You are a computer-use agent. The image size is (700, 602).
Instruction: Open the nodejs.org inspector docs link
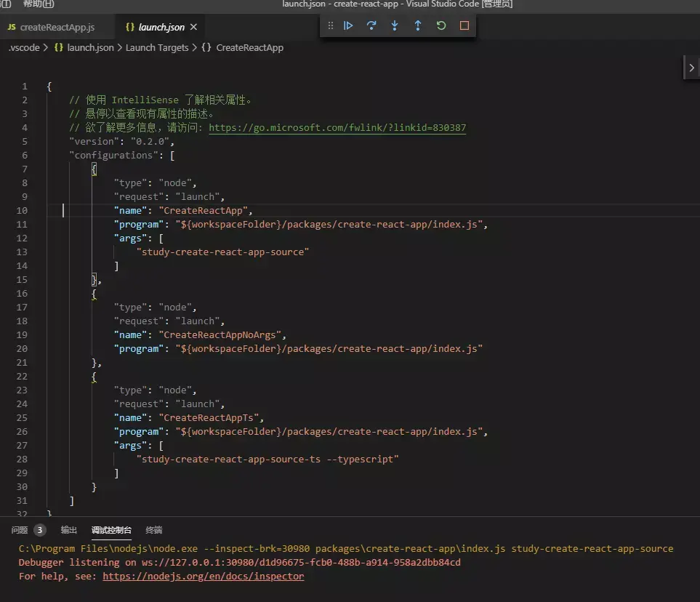[x=203, y=577]
